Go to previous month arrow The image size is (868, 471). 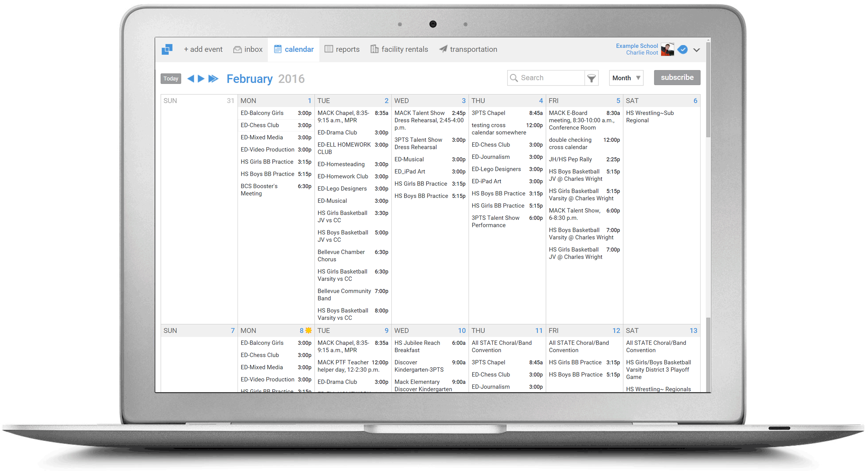[x=191, y=78]
